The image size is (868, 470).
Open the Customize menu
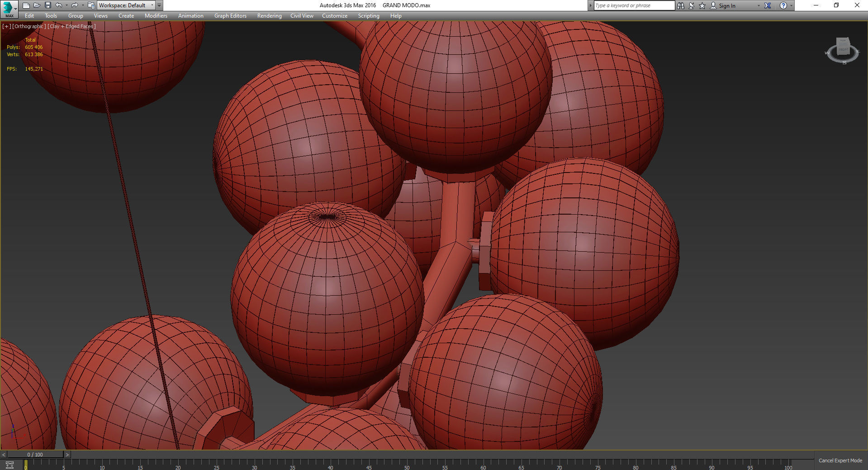click(x=335, y=16)
